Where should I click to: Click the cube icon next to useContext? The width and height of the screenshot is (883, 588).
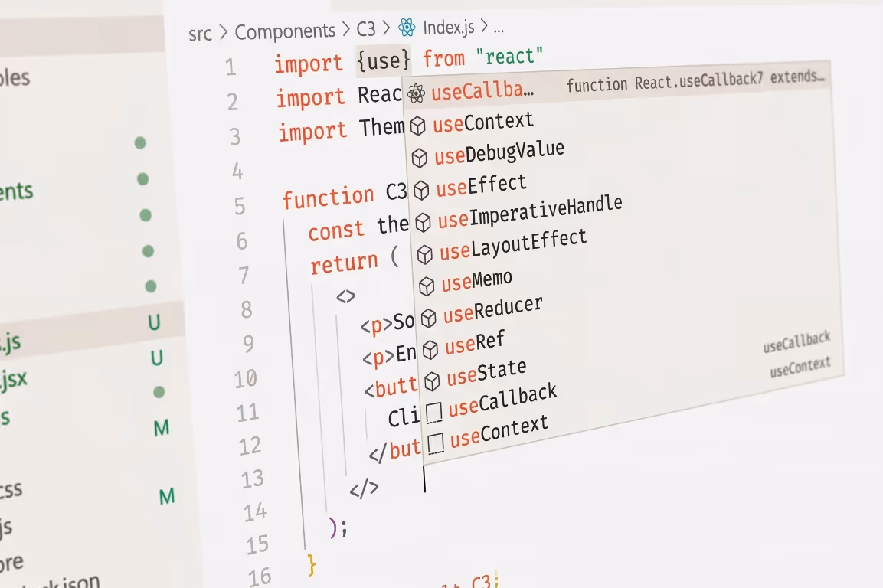[x=418, y=126]
